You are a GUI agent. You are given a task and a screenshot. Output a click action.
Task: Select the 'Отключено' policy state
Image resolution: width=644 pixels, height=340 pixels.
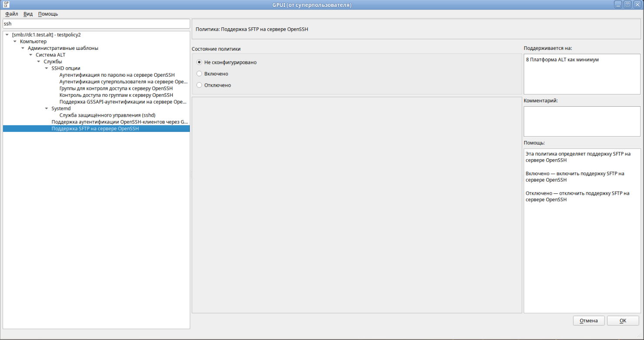pyautogui.click(x=199, y=85)
